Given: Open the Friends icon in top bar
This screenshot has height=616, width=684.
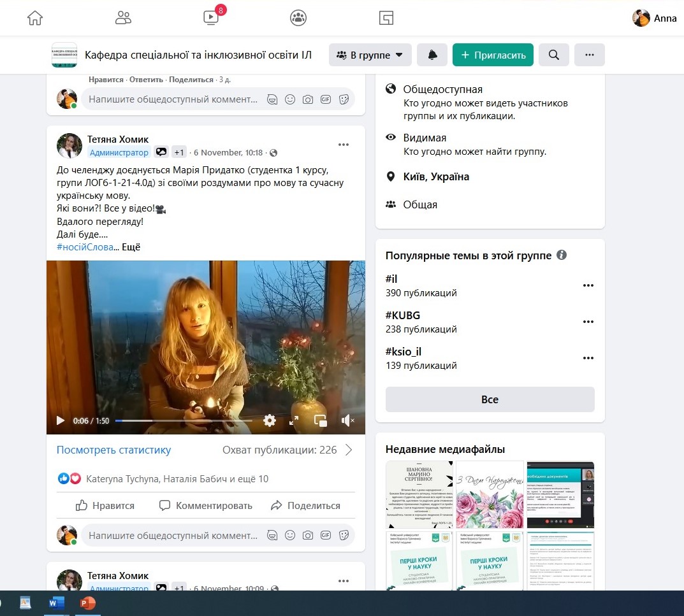Looking at the screenshot, I should coord(123,18).
